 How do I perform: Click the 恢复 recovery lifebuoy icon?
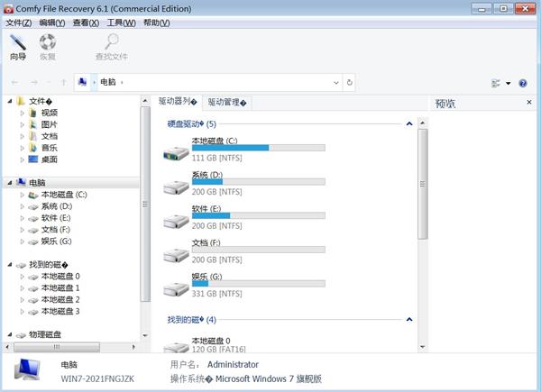coord(47,41)
